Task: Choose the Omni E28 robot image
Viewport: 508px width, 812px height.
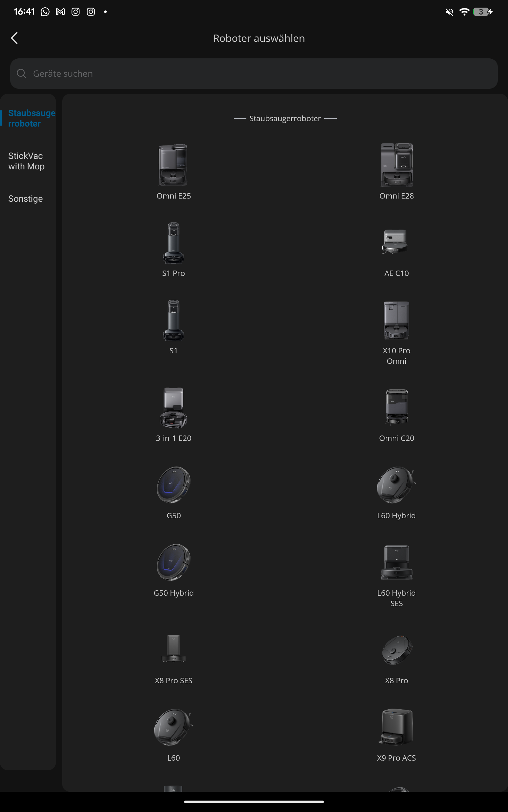Action: pyautogui.click(x=397, y=165)
